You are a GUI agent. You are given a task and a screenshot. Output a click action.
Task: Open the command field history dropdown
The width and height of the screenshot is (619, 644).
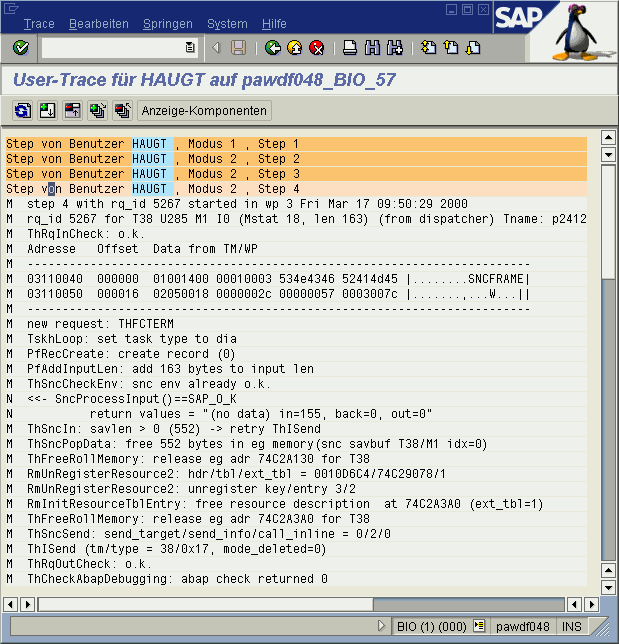(190, 48)
